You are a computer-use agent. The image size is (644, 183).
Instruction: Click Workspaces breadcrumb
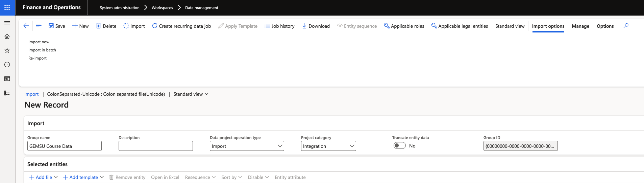coord(162,8)
